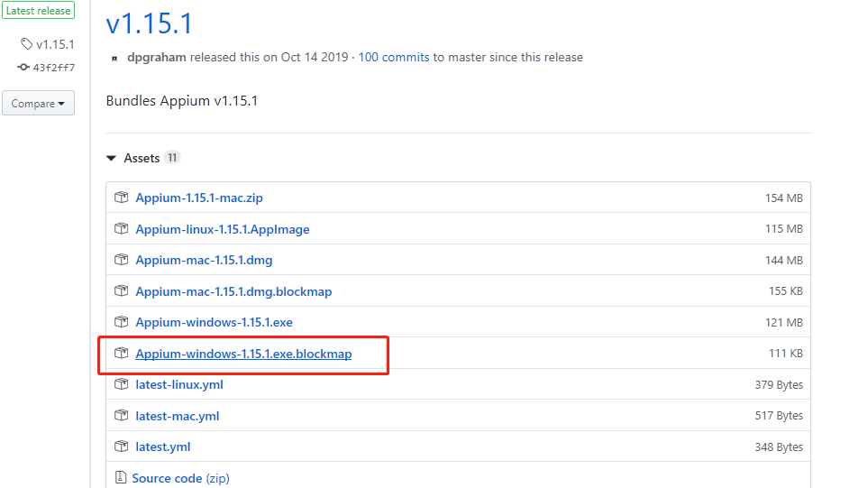Screen dimensions: 868x488
Task: Click the 111 KB file size
Action: tap(785, 353)
